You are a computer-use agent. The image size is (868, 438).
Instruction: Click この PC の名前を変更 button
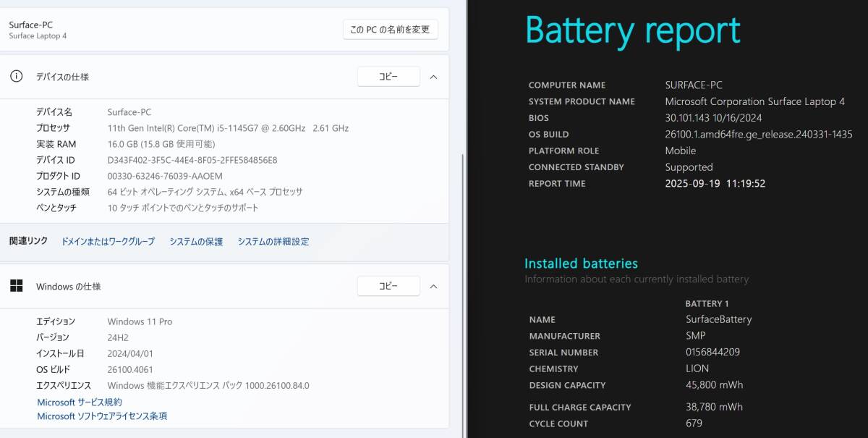click(x=390, y=30)
